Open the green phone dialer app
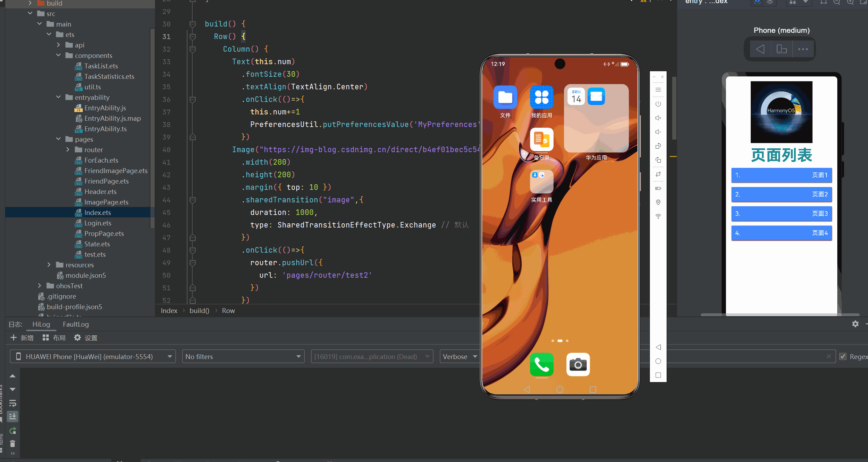The image size is (868, 462). tap(541, 365)
